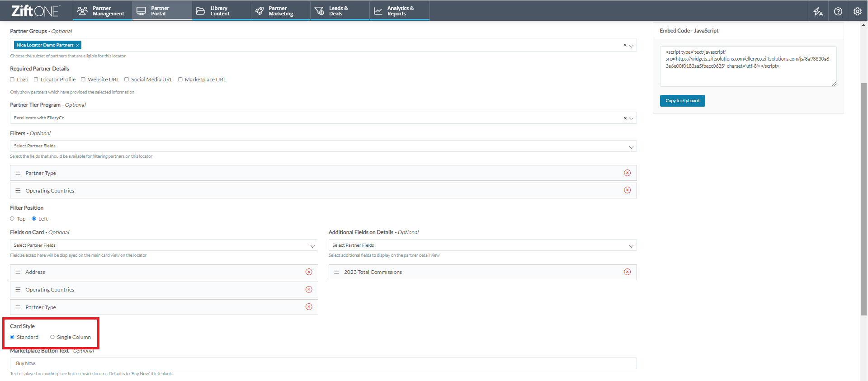Open the translate language icon
The height and width of the screenshot is (381, 868).
(818, 11)
